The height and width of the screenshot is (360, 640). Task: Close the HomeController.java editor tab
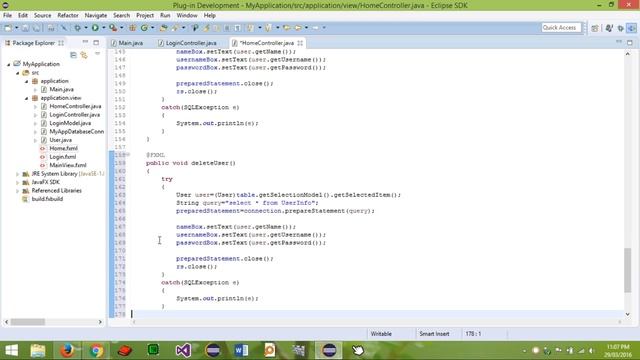(300, 43)
